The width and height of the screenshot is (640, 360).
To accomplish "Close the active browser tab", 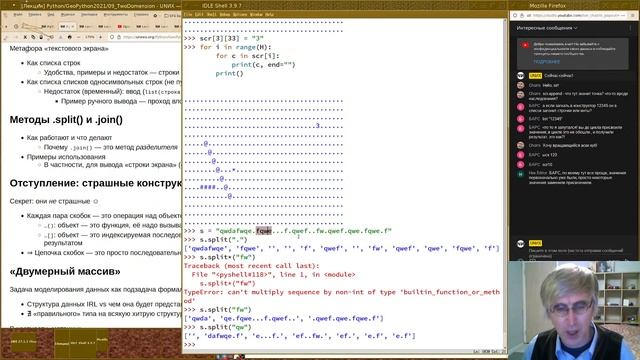I will pyautogui.click(x=72, y=27).
